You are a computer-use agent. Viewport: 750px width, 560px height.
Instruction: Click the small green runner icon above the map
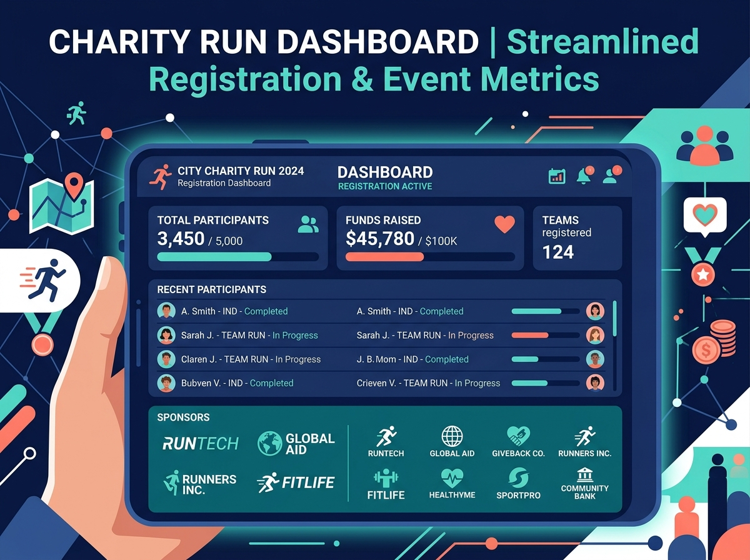(x=76, y=114)
